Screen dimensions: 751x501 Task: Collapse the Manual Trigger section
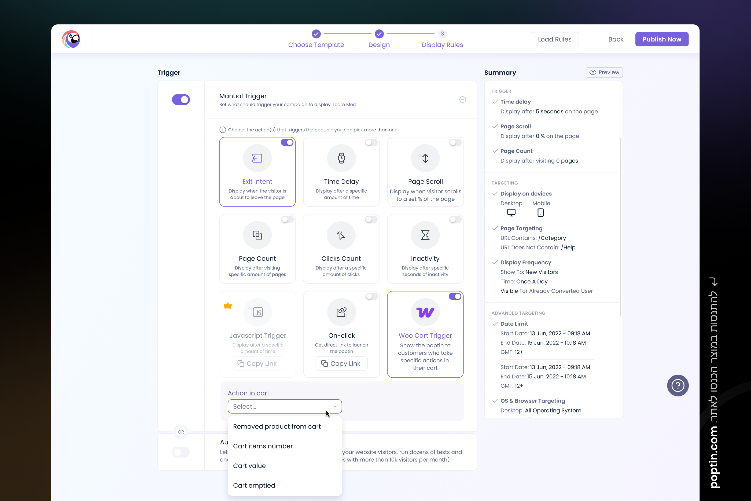[x=462, y=99]
